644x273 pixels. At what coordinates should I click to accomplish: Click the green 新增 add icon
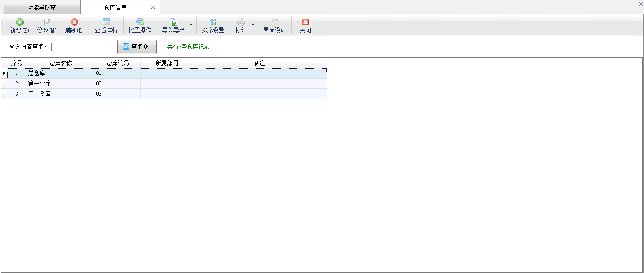tap(19, 22)
